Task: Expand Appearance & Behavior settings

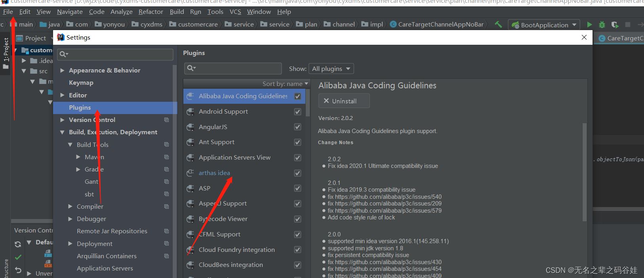Action: [62, 70]
